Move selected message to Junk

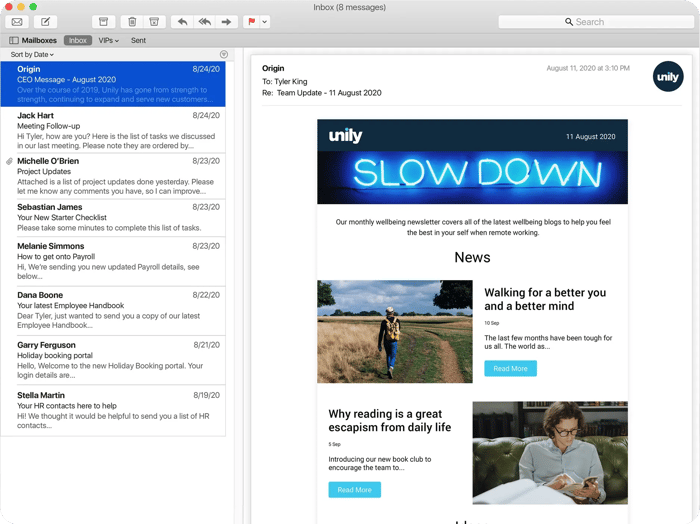point(154,22)
